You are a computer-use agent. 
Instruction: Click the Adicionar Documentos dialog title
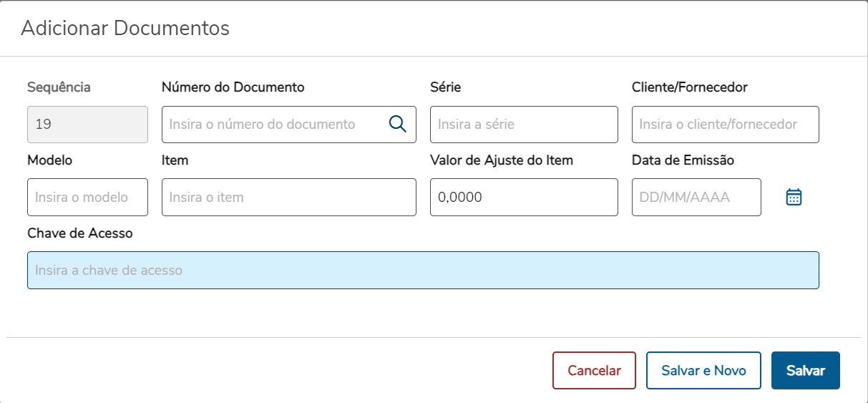coord(125,29)
